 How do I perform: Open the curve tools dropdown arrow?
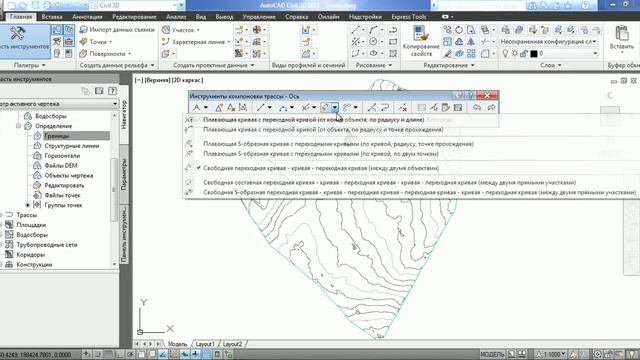pos(291,107)
